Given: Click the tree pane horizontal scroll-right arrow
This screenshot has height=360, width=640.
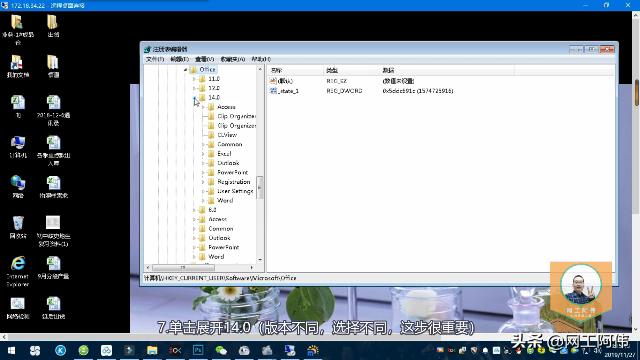Looking at the screenshot, I should point(252,268).
